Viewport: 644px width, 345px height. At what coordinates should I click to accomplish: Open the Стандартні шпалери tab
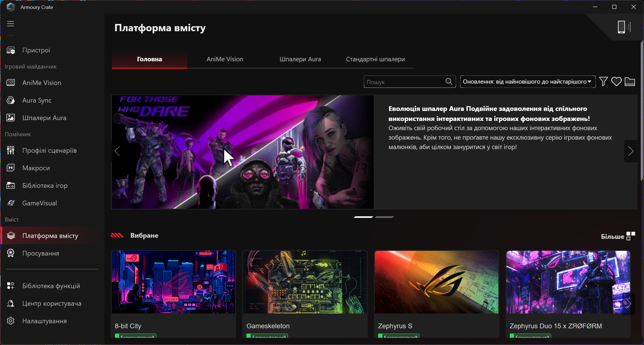click(x=375, y=59)
